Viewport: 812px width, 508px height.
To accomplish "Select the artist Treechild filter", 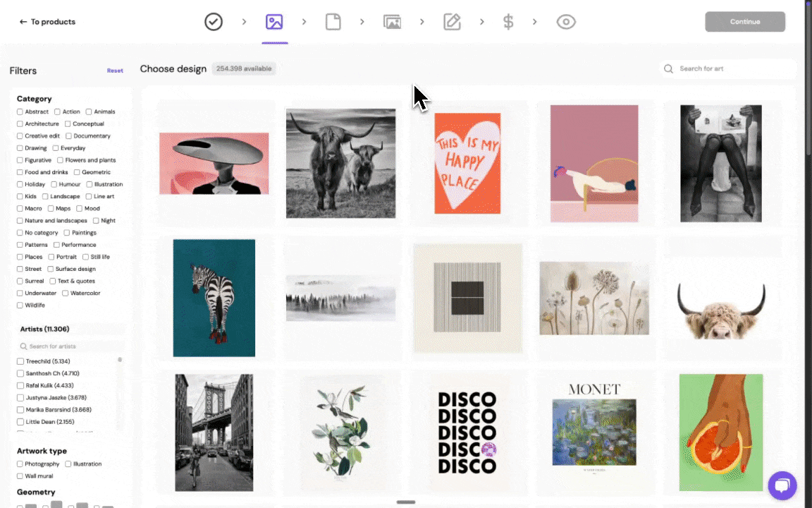I will [20, 361].
